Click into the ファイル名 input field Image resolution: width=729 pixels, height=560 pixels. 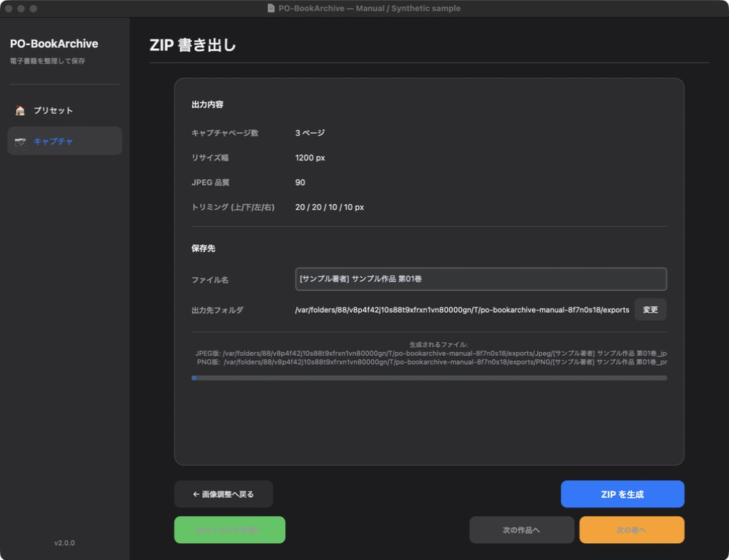coord(481,279)
